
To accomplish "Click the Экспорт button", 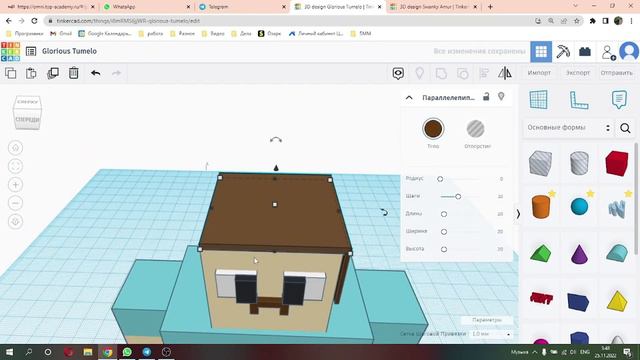I will (578, 73).
